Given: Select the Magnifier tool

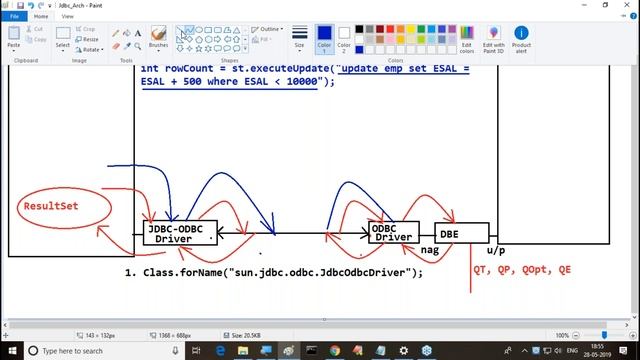Looking at the screenshot, I should 138,47.
